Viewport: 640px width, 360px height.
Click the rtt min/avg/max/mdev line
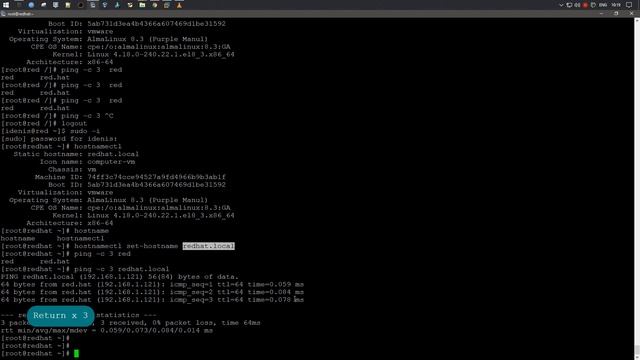[107, 331]
